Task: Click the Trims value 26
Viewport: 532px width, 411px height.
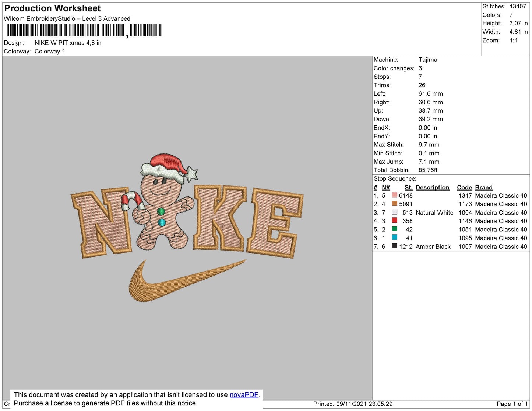Action: point(422,85)
